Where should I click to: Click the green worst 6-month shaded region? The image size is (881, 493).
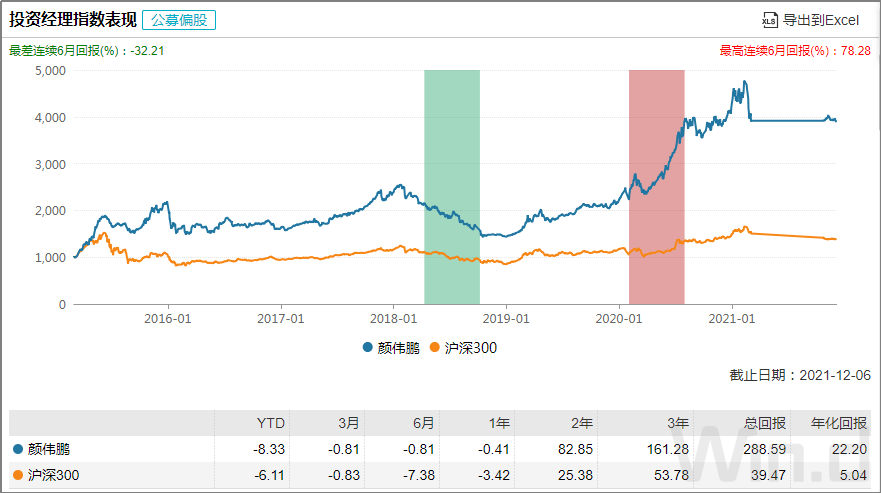coord(452,187)
